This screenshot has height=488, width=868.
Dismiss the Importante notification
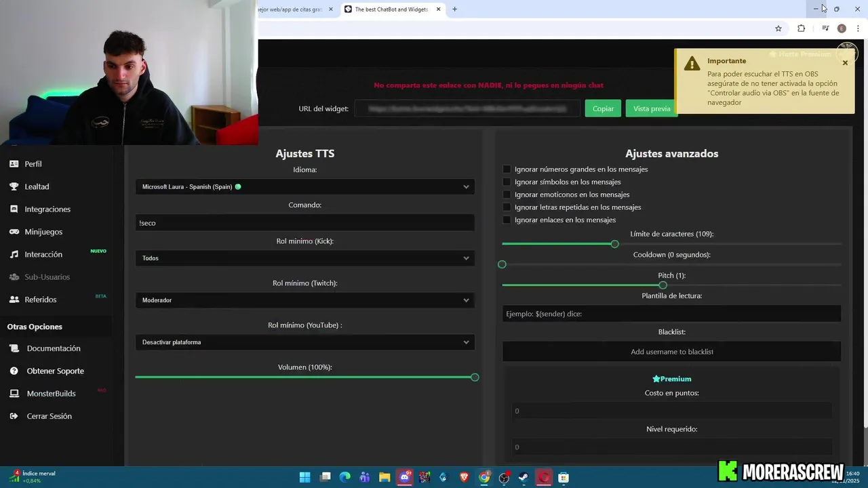pyautogui.click(x=845, y=63)
